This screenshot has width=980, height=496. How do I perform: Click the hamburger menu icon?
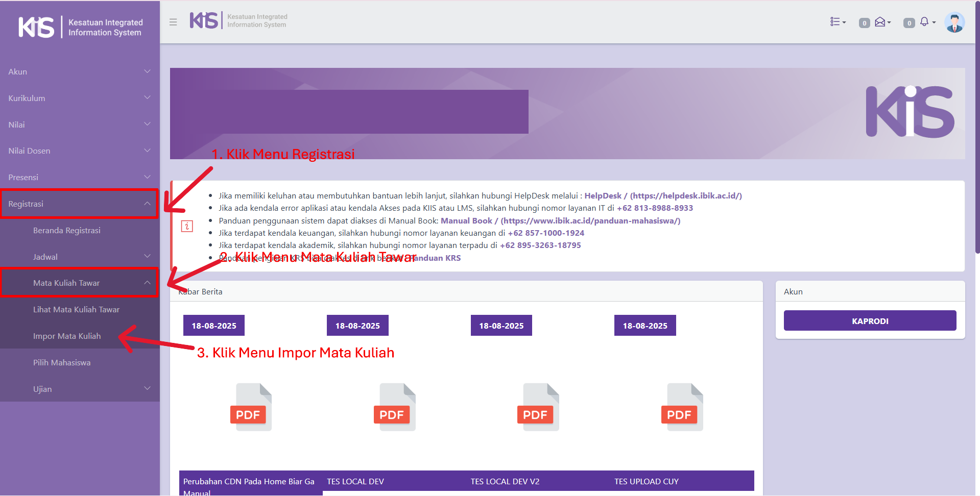pyautogui.click(x=173, y=22)
